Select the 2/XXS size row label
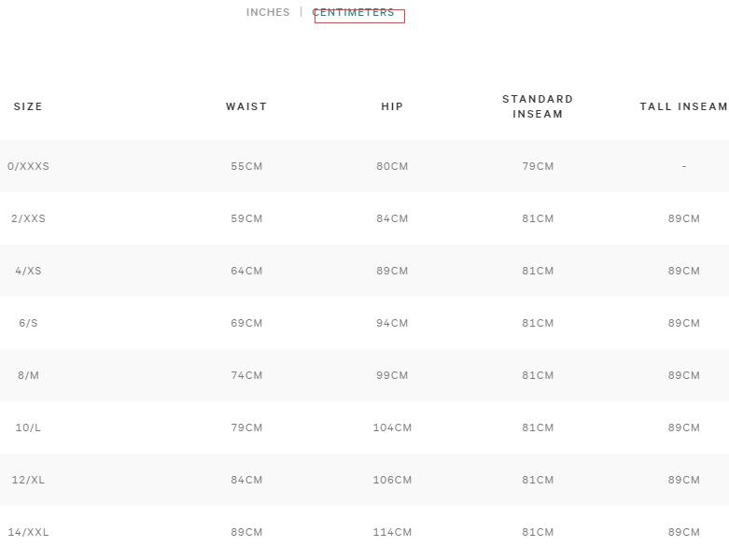The height and width of the screenshot is (560, 729). point(28,218)
